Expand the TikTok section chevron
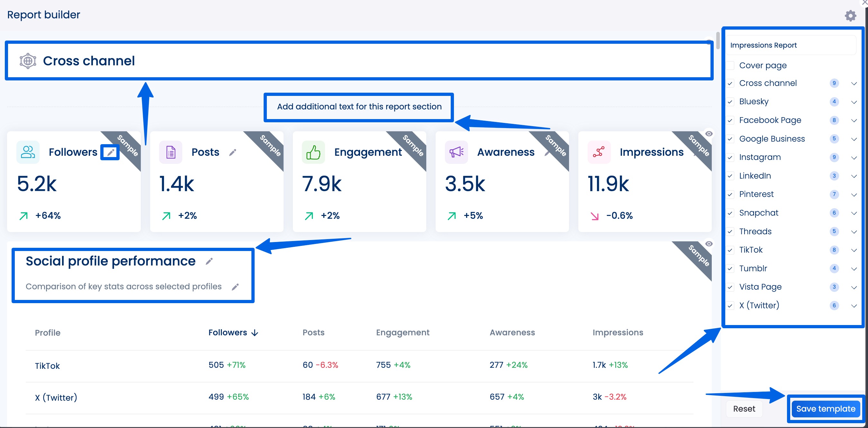Image resolution: width=868 pixels, height=428 pixels. (854, 250)
